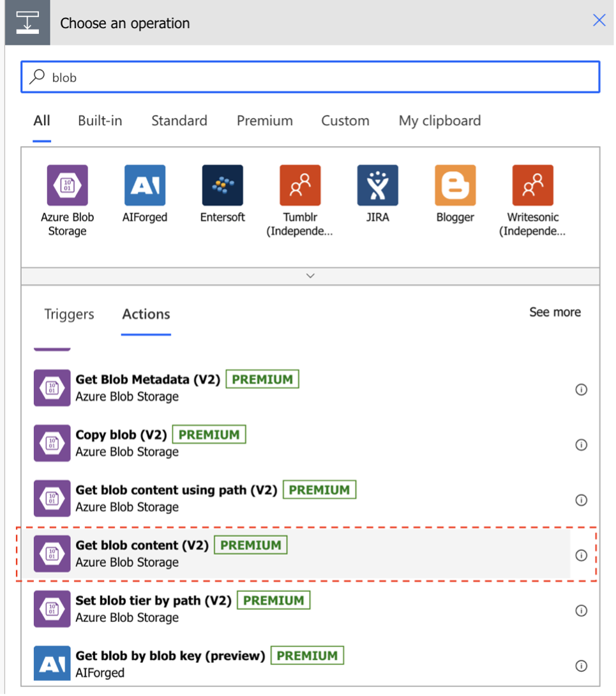Select the AIForged connector icon
616x696 pixels.
coord(145,185)
